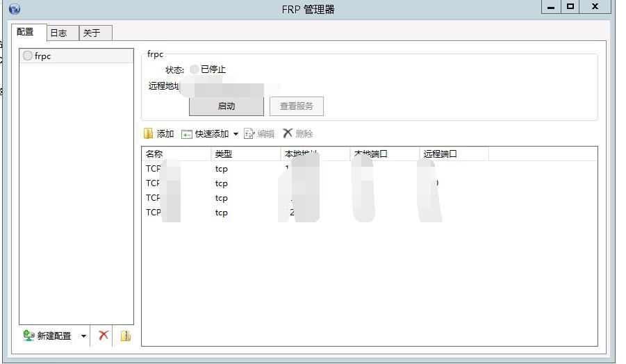Screen dimensions: 626x364
Task: Click the greyed 删除 delete toolbar item
Action: 298,134
